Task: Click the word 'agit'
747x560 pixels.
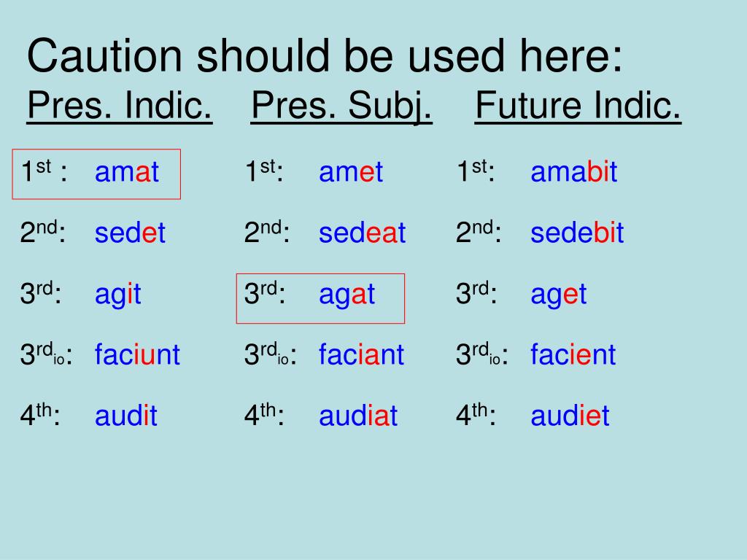Action: pyautogui.click(x=117, y=295)
